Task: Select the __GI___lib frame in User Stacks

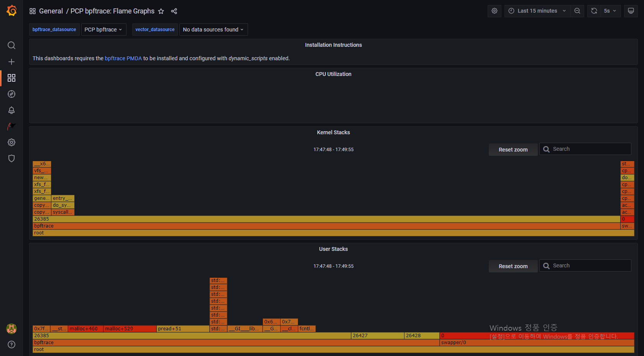Action: (245, 329)
